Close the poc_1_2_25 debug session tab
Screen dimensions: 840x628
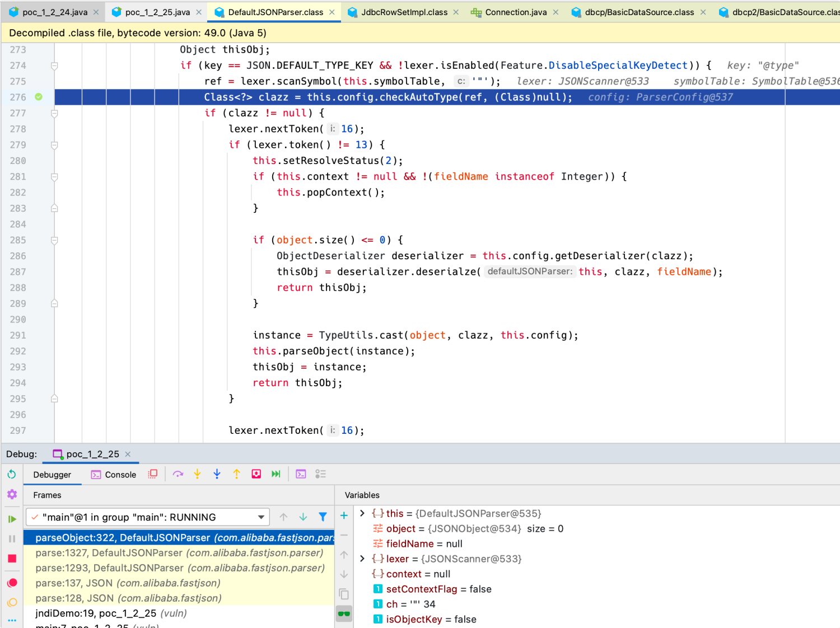point(128,454)
